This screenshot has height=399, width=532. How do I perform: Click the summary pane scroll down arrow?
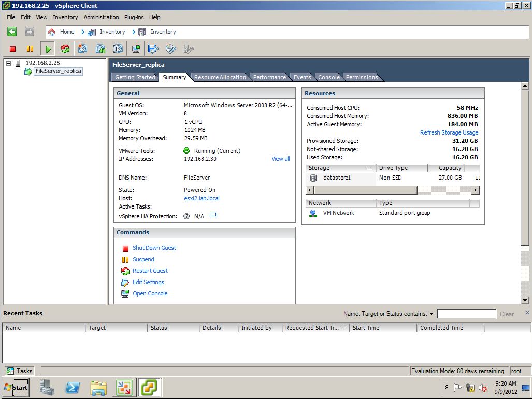(x=525, y=300)
